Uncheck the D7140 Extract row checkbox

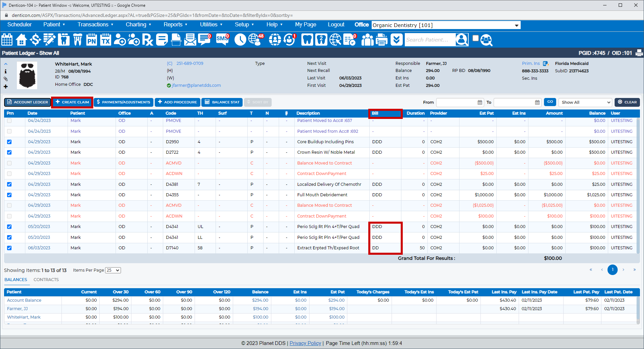pos(9,248)
